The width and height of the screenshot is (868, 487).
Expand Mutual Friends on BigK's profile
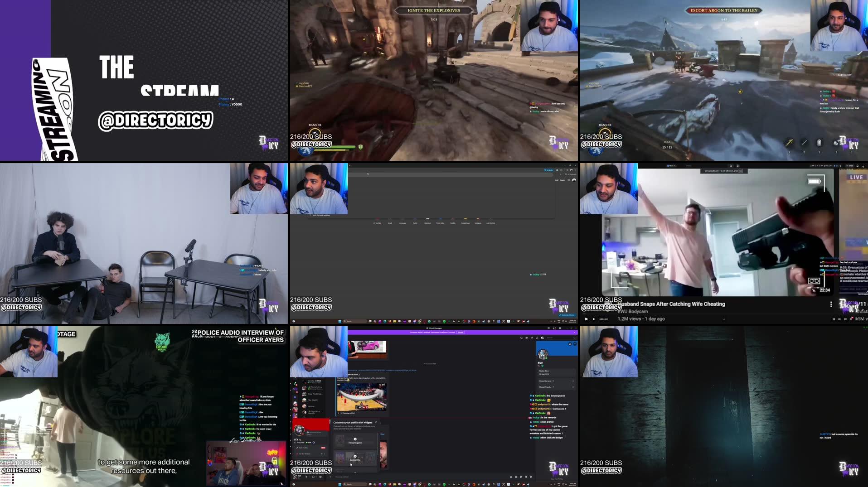(555, 387)
